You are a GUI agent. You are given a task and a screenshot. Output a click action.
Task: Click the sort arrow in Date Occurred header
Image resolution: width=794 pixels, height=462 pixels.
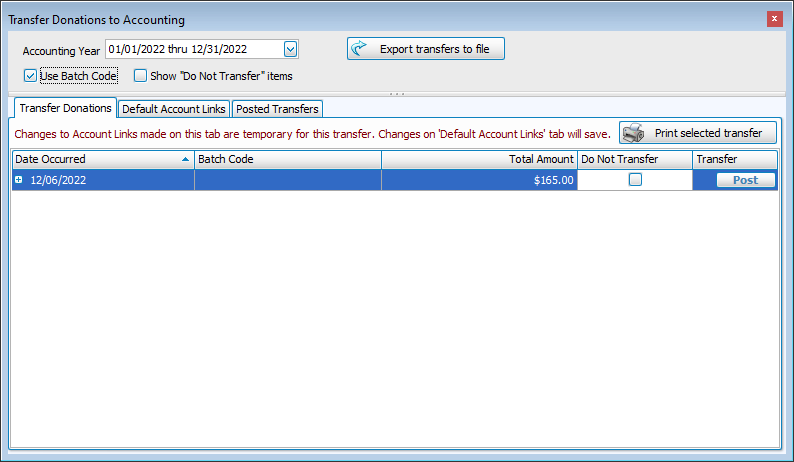click(x=186, y=159)
